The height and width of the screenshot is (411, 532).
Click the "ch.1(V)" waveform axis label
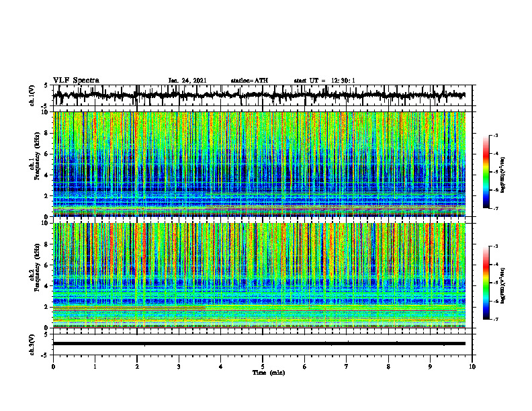32,95
